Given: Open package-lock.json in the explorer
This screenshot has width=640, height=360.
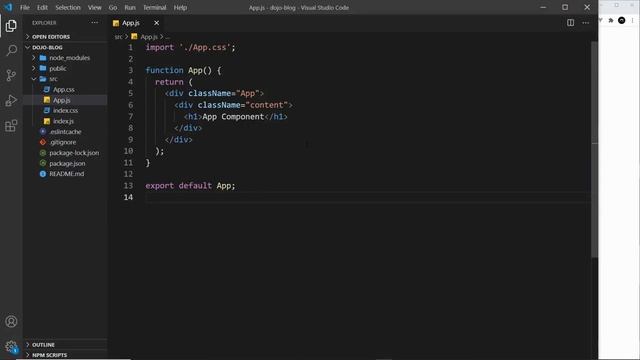Looking at the screenshot, I should [65, 153].
